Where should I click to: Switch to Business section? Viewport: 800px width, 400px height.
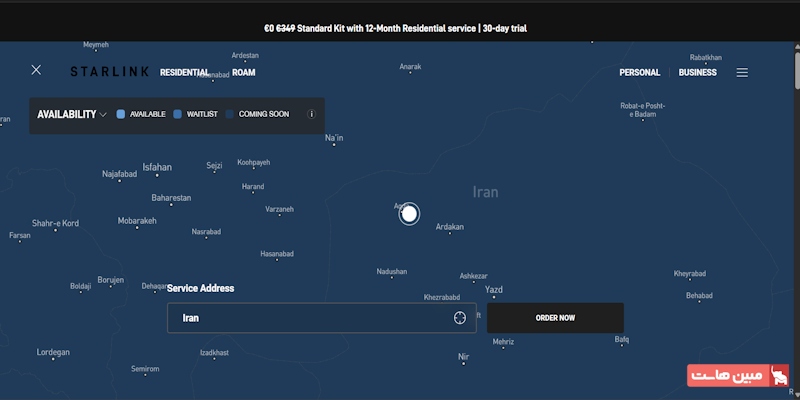click(x=697, y=72)
